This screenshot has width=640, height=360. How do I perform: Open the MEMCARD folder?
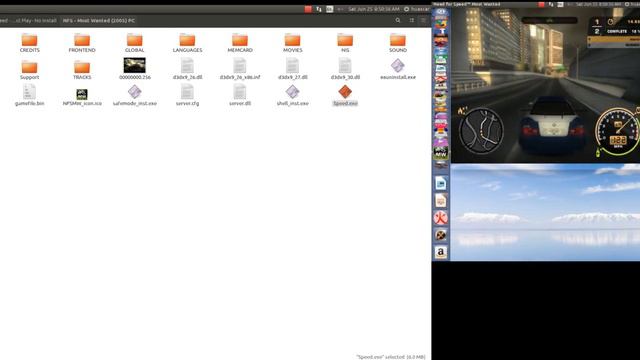coord(240,43)
